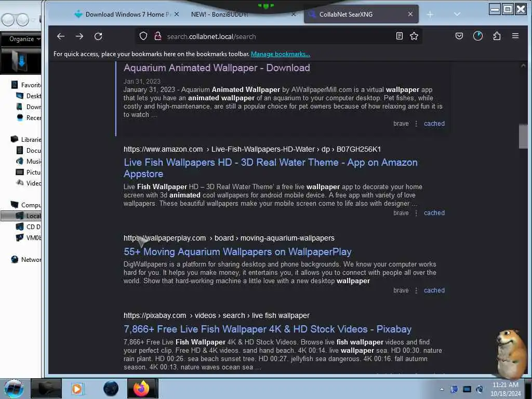Open the globe browser icon in taskbar
Image resolution: width=532 pixels, height=399 pixels.
pyautogui.click(x=111, y=389)
